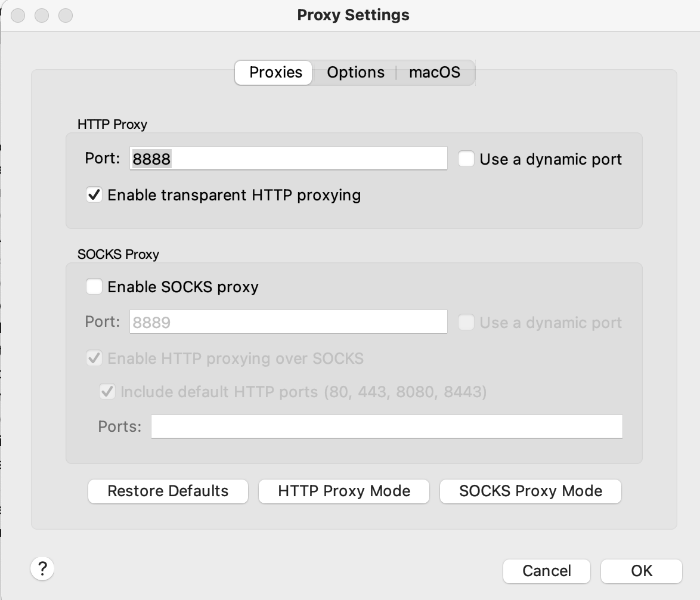700x600 pixels.
Task: Switch to the macOS tab
Action: pyautogui.click(x=435, y=72)
